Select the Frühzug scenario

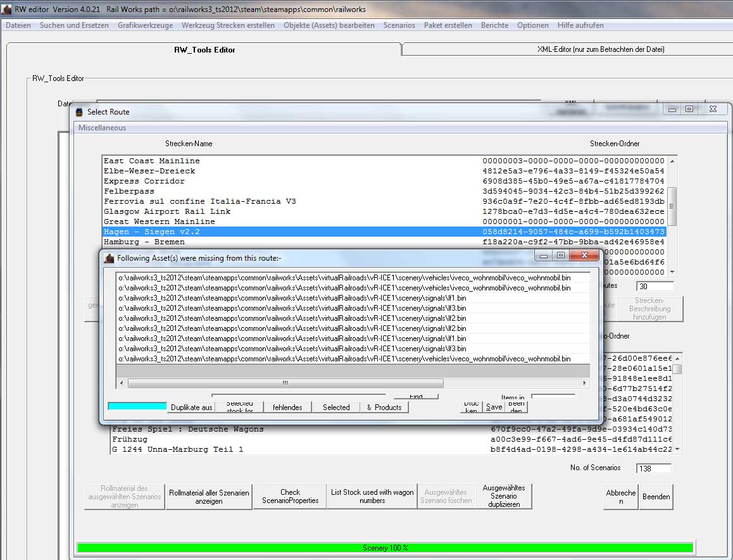[x=392, y=439]
